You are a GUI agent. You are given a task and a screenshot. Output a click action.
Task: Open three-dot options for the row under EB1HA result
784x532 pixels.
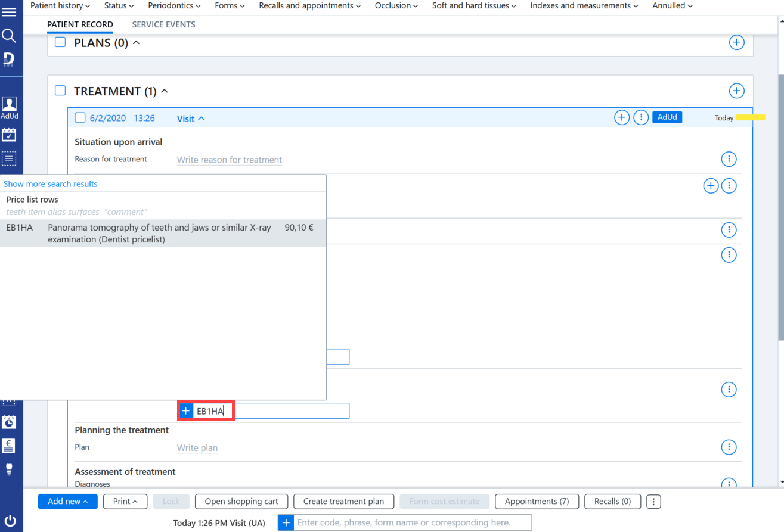(729, 255)
